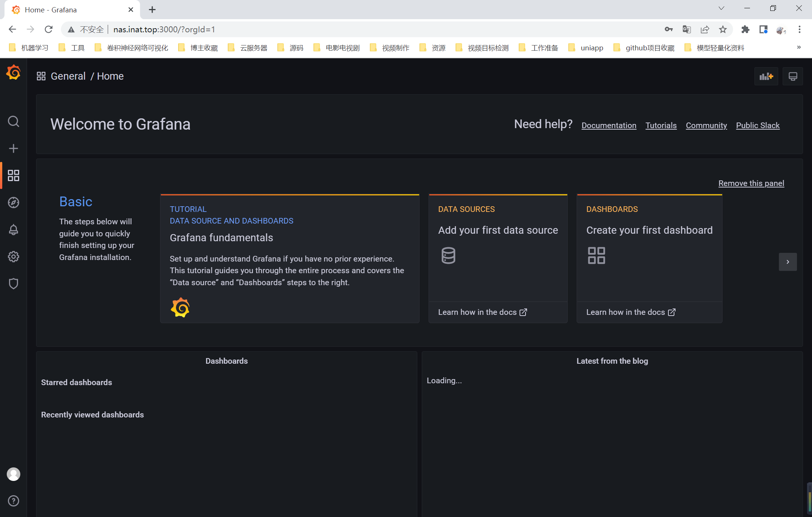Open Grafana fundamentals tutorial card
The width and height of the screenshot is (812, 517).
289,258
